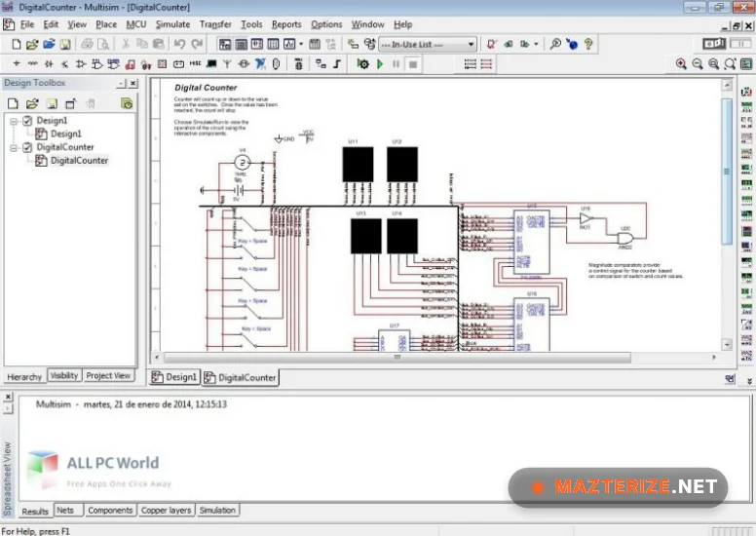Switch to the Design1 document tab
This screenshot has width=756, height=536.
point(174,377)
